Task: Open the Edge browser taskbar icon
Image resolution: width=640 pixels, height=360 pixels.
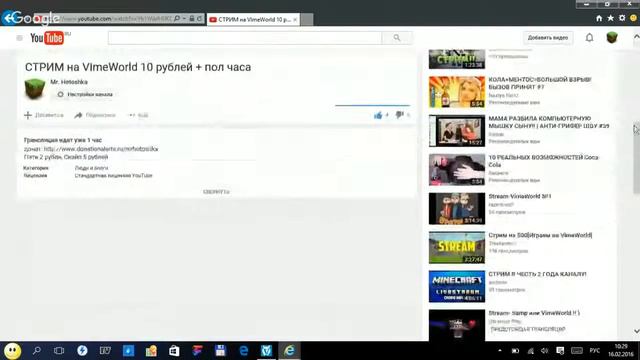Action: coord(244,351)
